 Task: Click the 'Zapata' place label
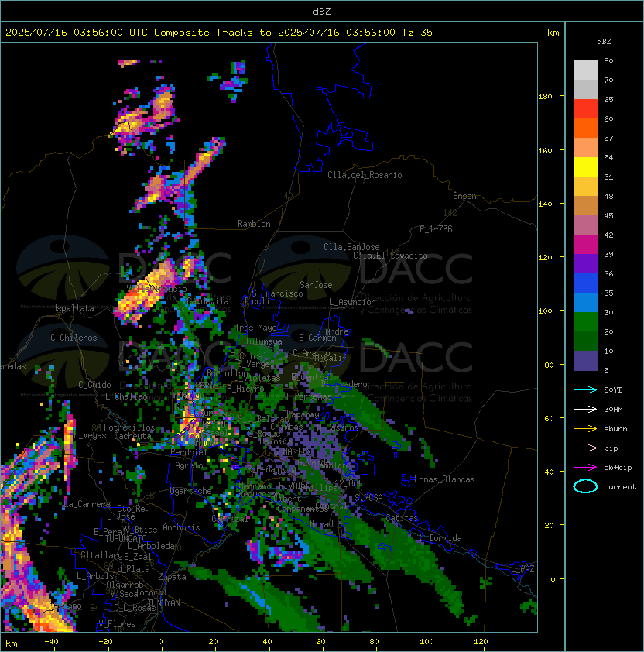click(172, 577)
